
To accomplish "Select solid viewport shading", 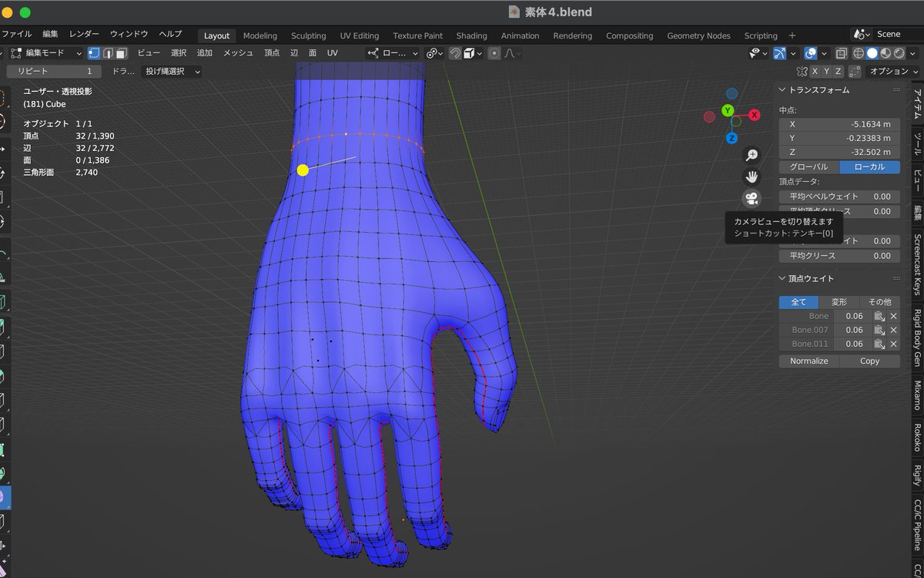I will pos(872,53).
